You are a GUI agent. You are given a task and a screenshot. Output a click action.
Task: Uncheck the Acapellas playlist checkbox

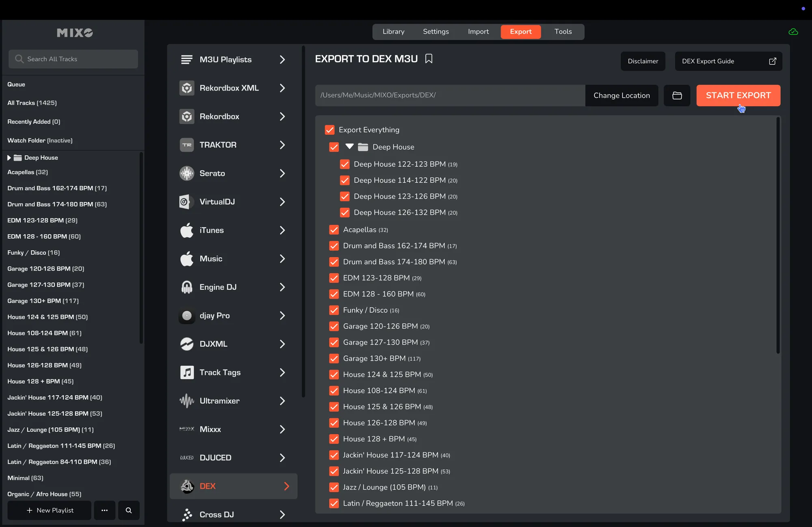[x=334, y=230]
